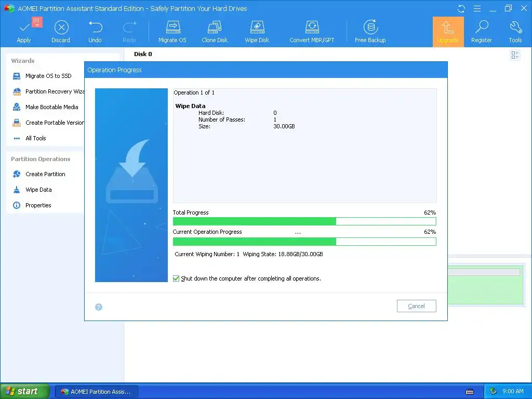Viewport: 532px width, 399px height.
Task: Click AOMEI Partition Assistant taskbar item
Action: point(96,392)
